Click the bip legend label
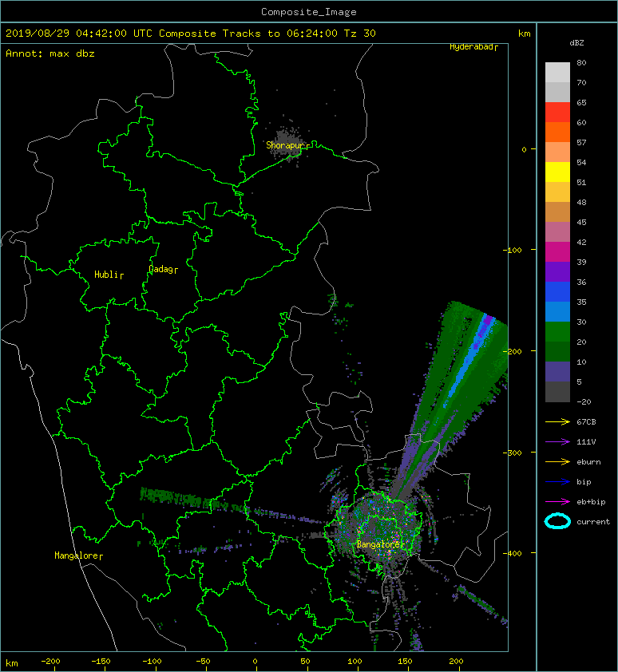The width and height of the screenshot is (618, 672). pos(584,482)
